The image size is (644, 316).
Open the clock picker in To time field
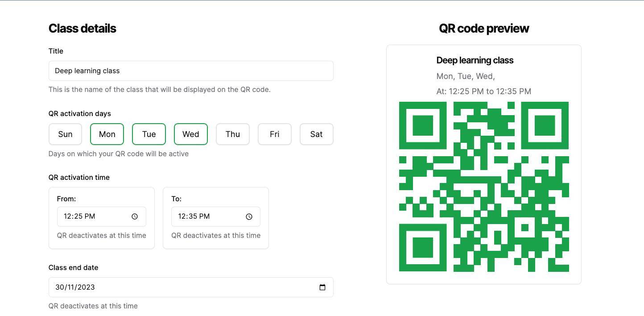249,216
